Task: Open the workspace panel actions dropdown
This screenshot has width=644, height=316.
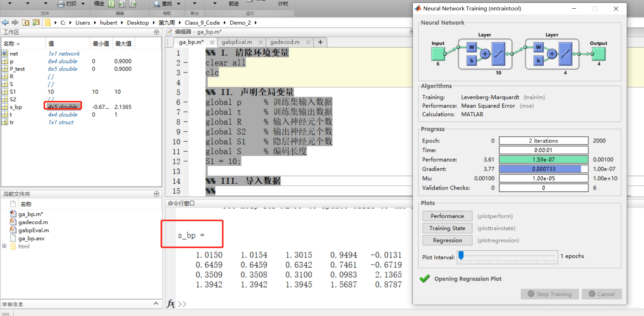Action: [157, 32]
